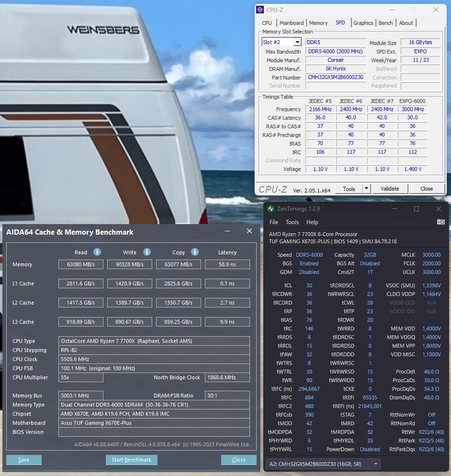Click the EXPO-6000 Voltage 1.400 V cell
This screenshot has height=476, width=451.
413,169
